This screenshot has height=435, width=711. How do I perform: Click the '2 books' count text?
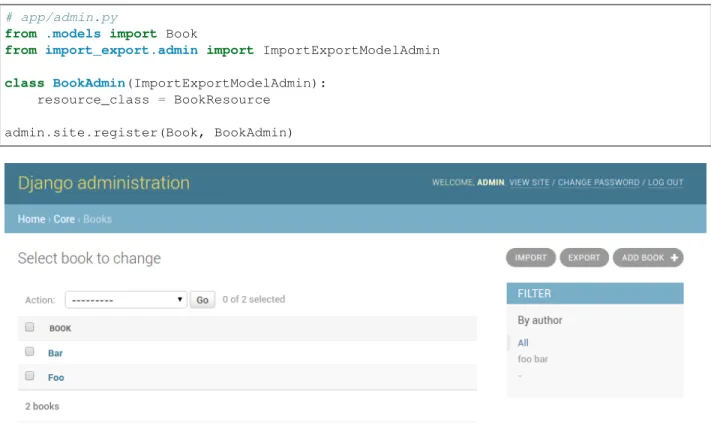click(x=42, y=406)
